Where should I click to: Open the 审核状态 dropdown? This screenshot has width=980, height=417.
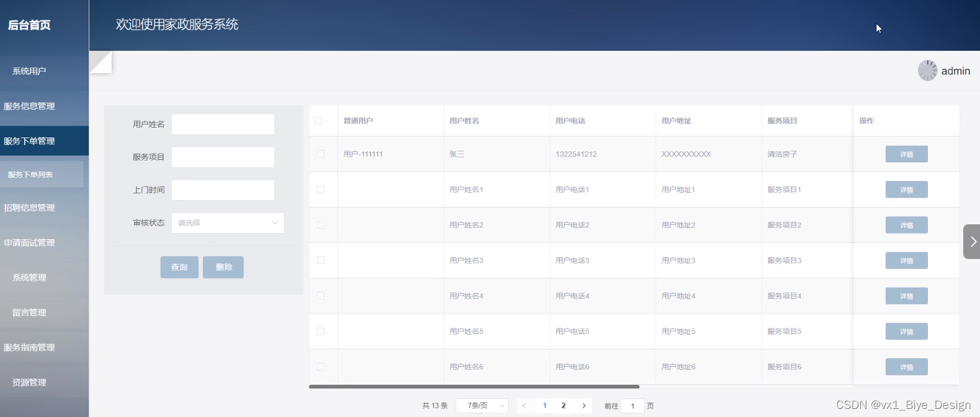click(228, 223)
